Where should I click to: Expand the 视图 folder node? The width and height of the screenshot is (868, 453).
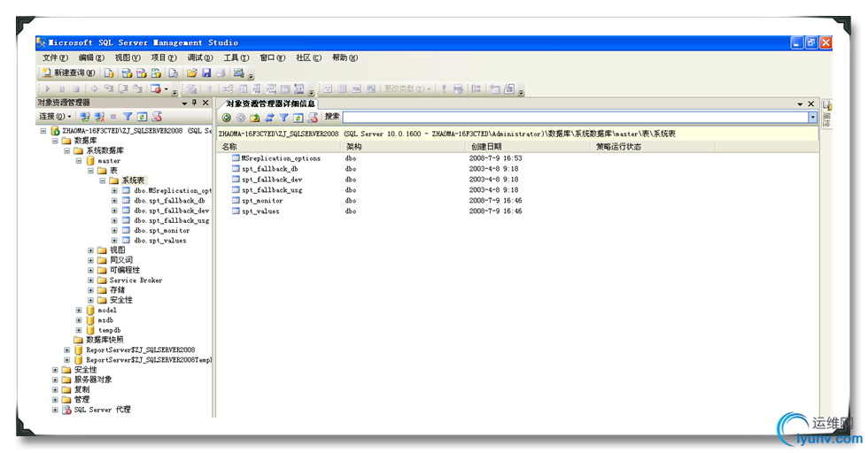tap(90, 250)
